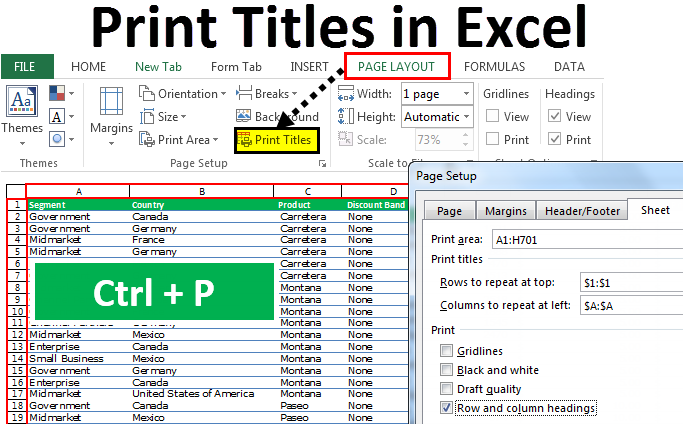Click the Background picture icon
Image resolution: width=683 pixels, height=424 pixels.
(243, 116)
